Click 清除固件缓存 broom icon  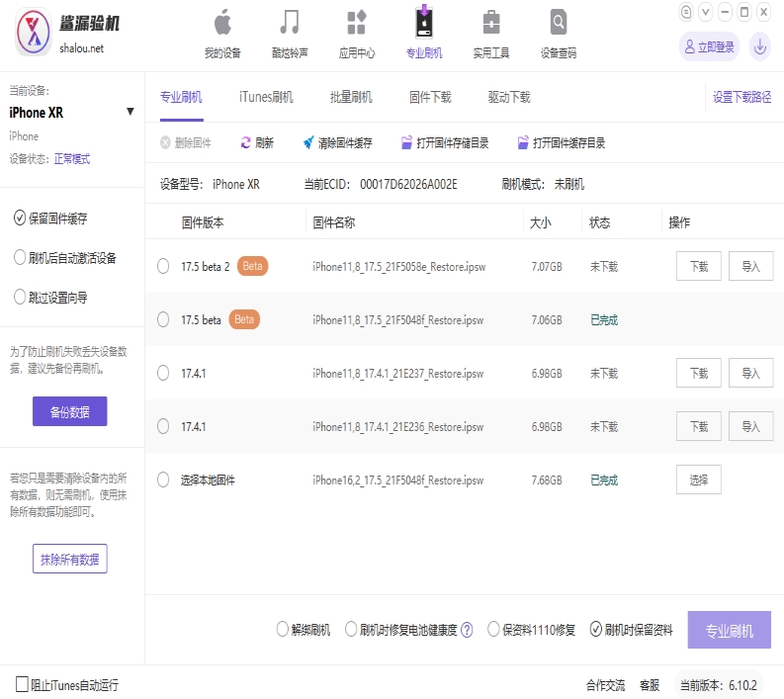click(x=308, y=142)
